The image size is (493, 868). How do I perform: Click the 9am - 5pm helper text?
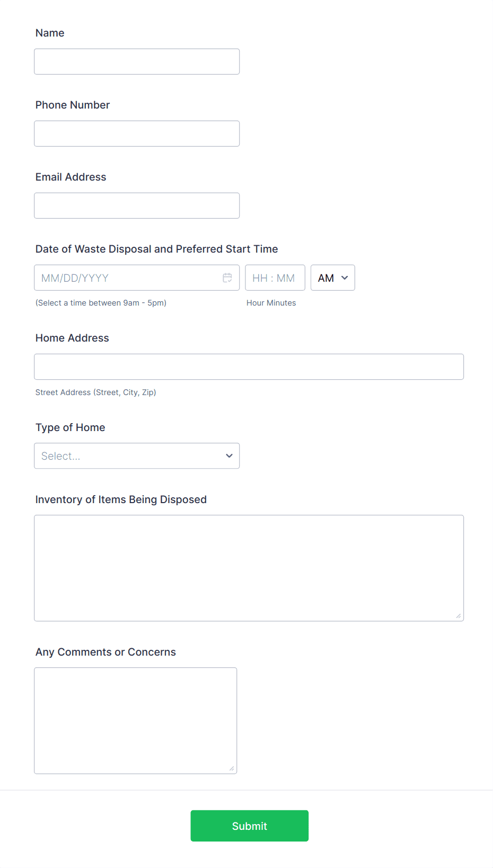[101, 302]
